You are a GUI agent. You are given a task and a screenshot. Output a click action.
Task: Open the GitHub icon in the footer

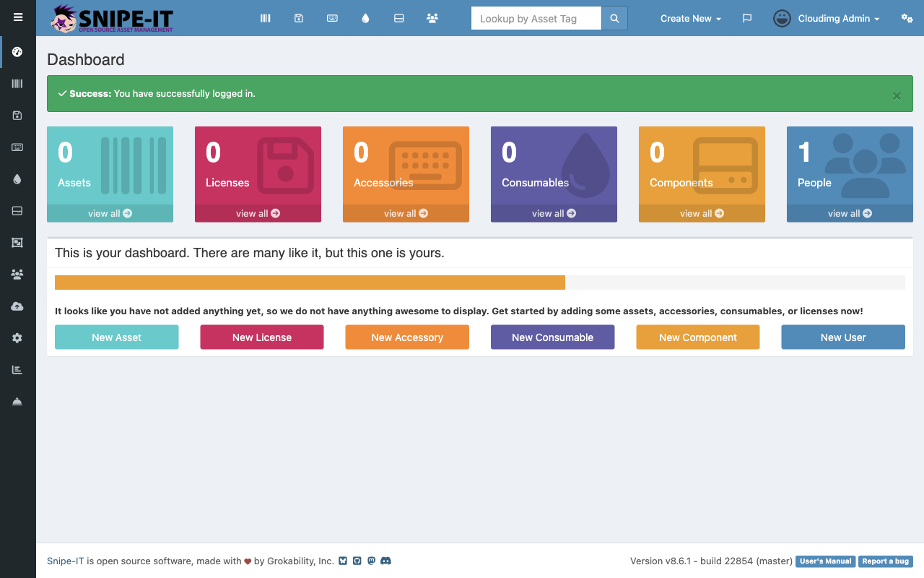[357, 561]
